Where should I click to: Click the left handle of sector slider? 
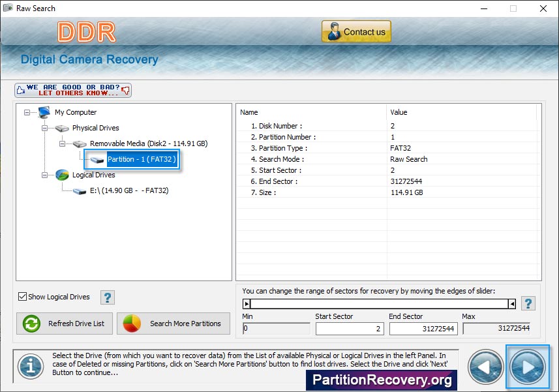[247, 303]
